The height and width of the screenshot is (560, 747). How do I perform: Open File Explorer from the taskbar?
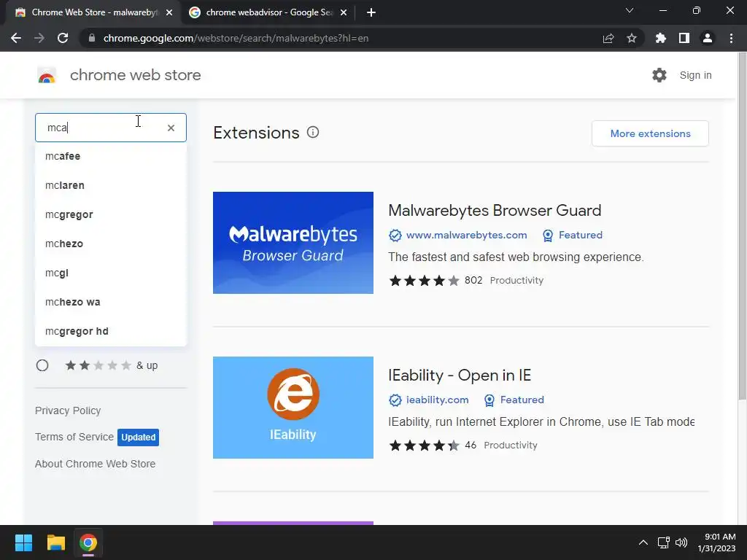[55, 542]
